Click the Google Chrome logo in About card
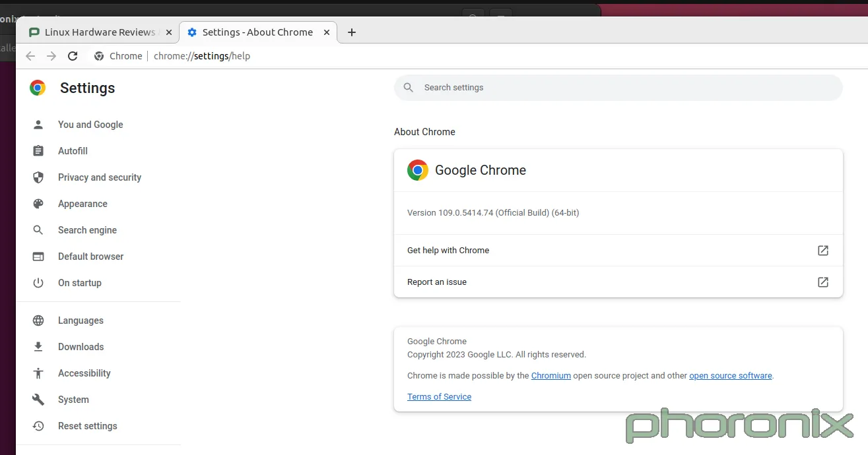 coord(418,170)
